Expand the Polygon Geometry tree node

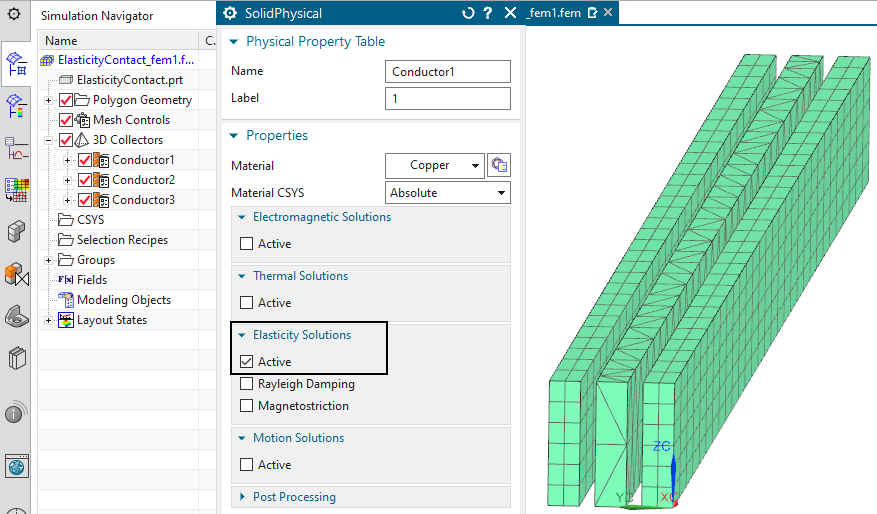49,100
